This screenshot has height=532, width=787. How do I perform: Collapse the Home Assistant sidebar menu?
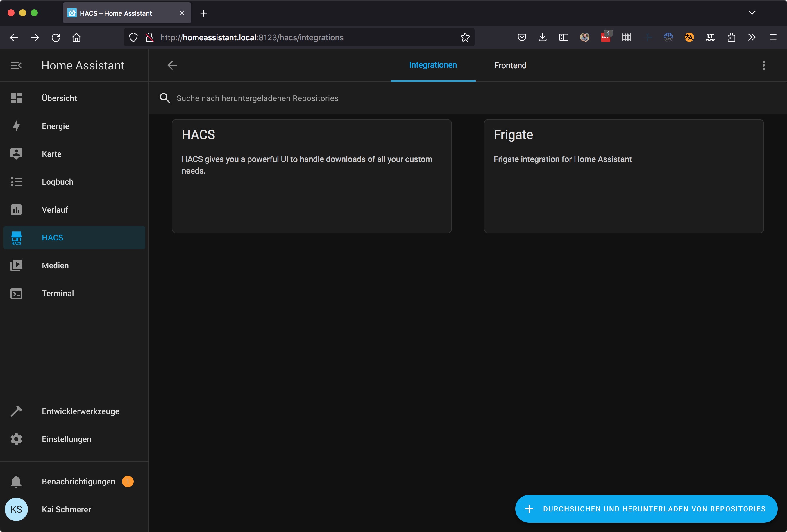pos(16,65)
